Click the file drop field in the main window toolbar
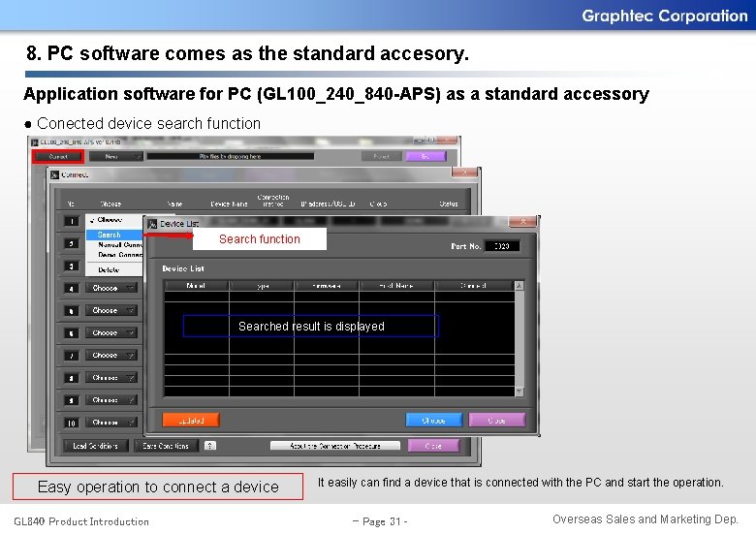The width and height of the screenshot is (756, 534). coord(231,156)
